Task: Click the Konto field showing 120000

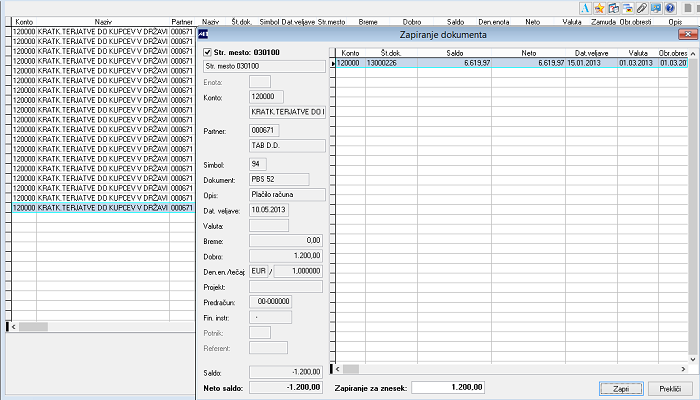Action: coord(266,97)
